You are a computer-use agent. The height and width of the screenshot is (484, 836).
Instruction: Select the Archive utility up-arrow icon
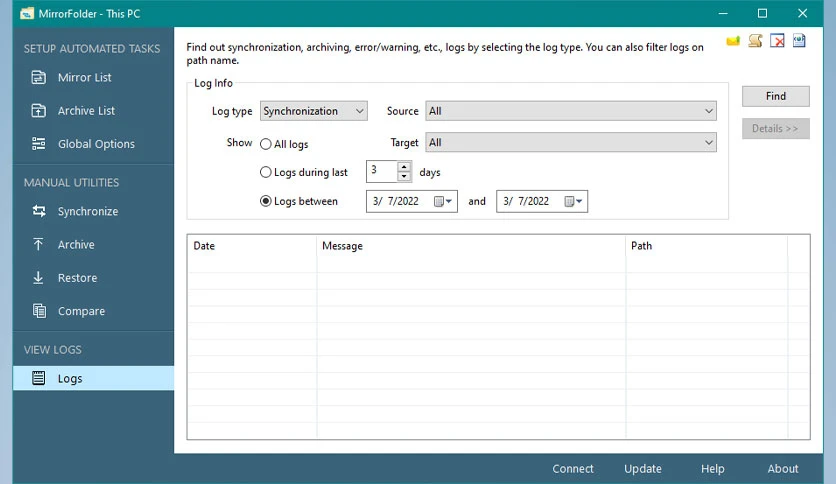click(x=38, y=244)
